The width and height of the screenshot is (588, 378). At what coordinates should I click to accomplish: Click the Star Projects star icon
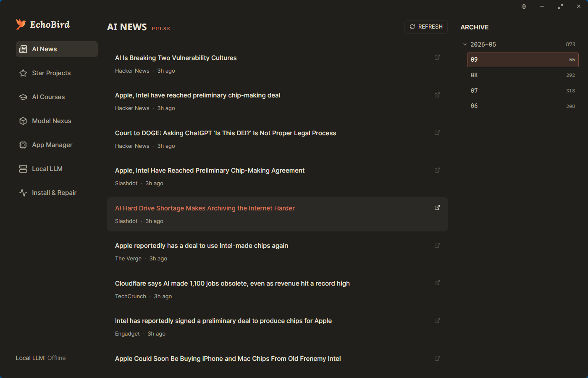(x=23, y=73)
